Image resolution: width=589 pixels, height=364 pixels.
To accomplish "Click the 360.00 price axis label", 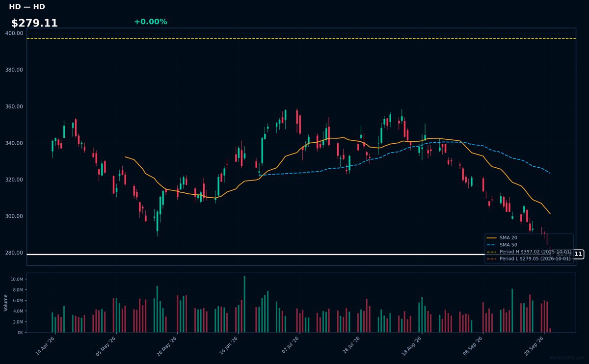I will click(14, 106).
